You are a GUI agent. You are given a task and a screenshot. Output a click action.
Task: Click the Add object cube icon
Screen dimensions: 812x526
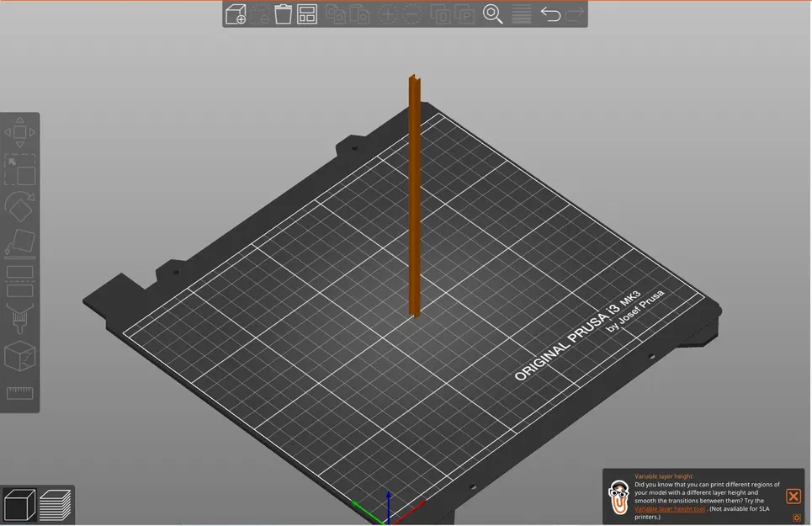click(x=236, y=14)
